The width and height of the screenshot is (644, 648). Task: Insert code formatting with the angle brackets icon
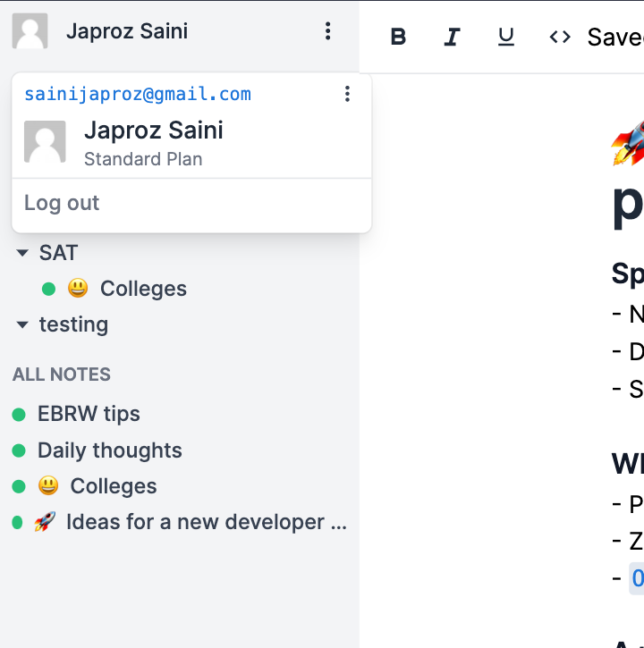point(560,37)
